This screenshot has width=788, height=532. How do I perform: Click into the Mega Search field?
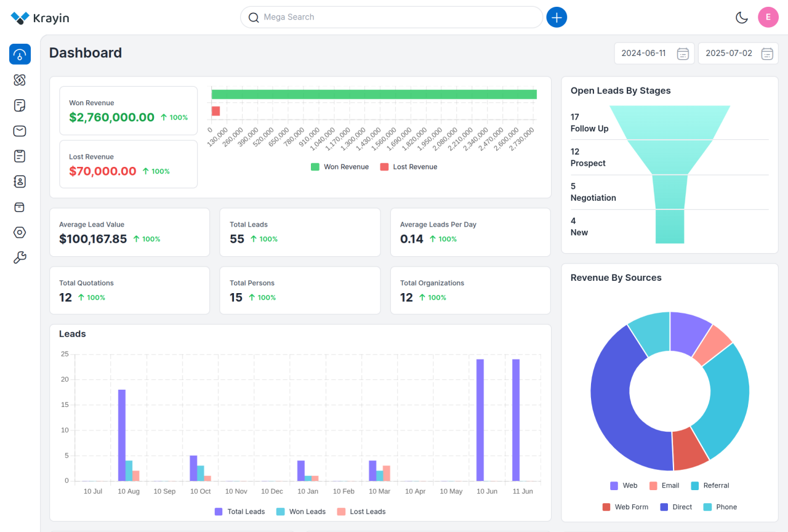[x=394, y=17]
